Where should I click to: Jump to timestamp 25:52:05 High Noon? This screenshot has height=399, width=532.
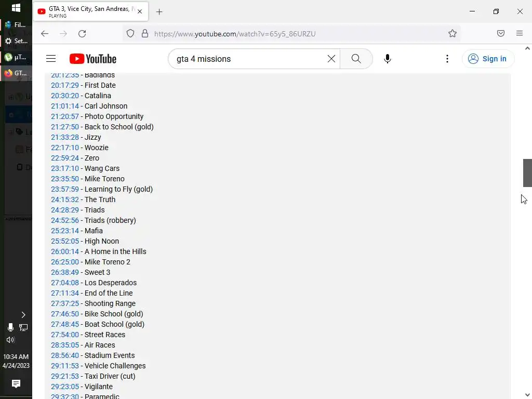(65, 241)
